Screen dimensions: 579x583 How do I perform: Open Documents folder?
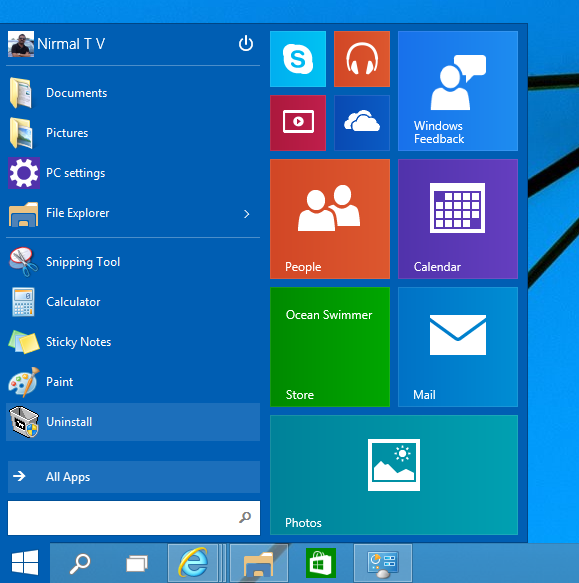pyautogui.click(x=133, y=93)
